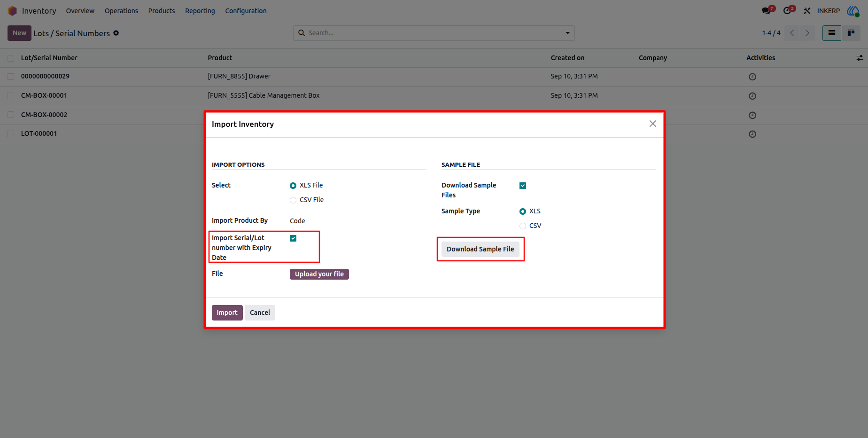This screenshot has height=438, width=868.
Task: Tick the checkbox for row 0000000000029
Action: 11,77
